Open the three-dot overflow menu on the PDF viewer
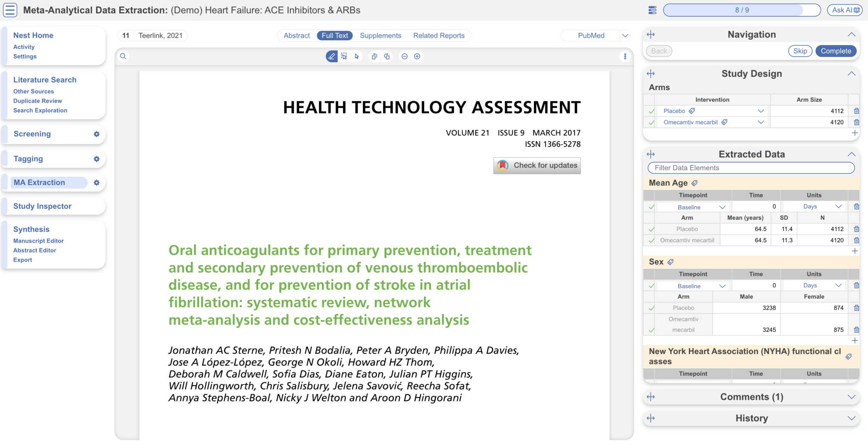 coord(626,56)
